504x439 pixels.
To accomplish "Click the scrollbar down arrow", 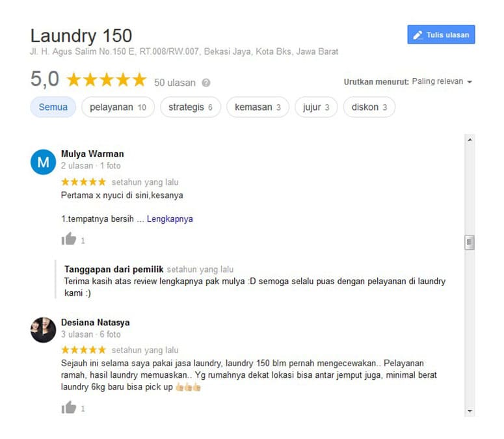I will pyautogui.click(x=470, y=411).
